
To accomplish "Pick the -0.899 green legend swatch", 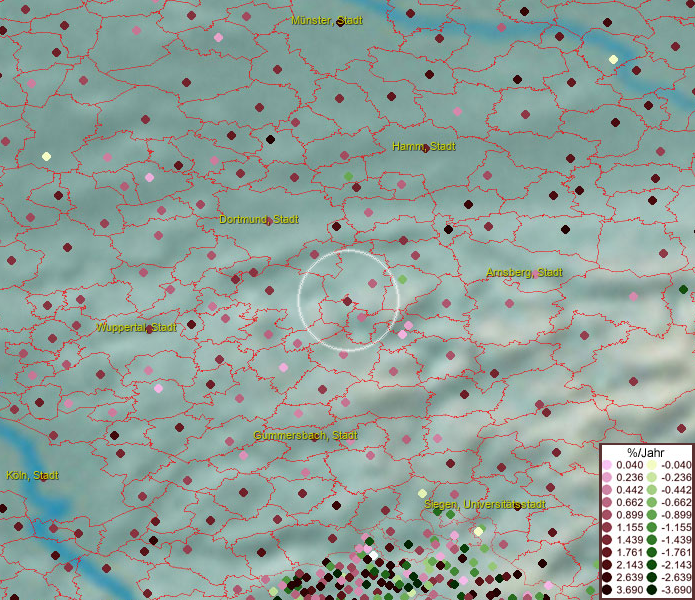I will tap(652, 515).
